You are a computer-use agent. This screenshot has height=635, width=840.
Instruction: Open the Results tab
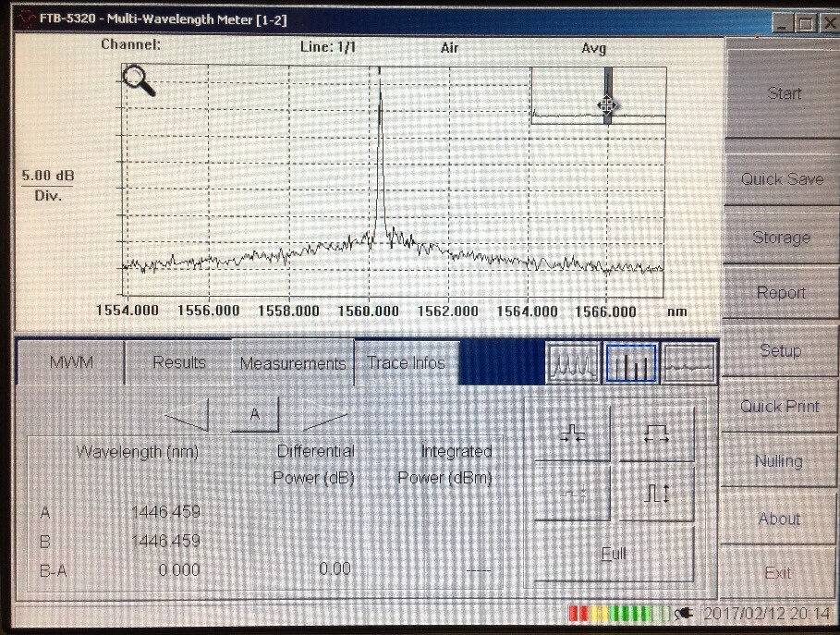tap(178, 362)
